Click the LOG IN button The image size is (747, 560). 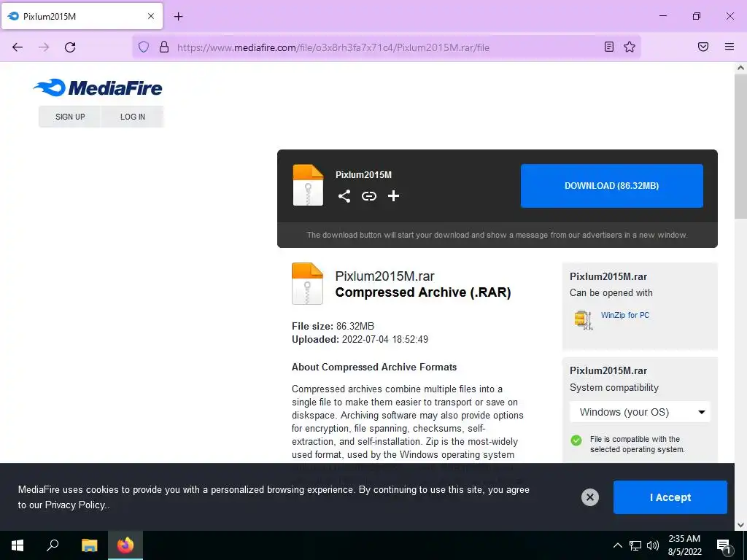[133, 117]
